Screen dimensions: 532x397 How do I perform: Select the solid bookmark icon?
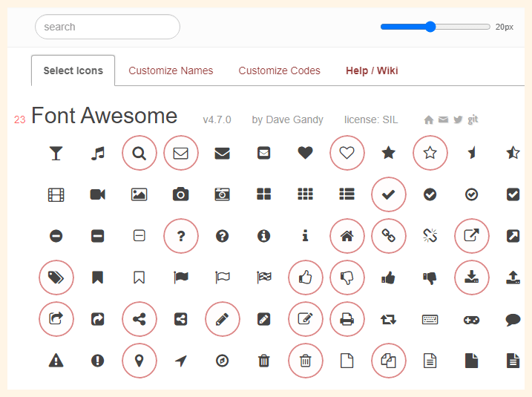point(98,278)
